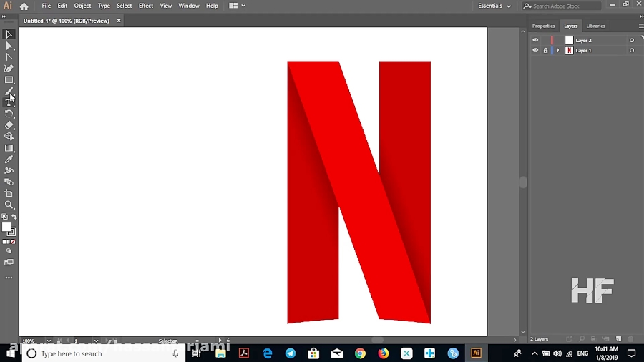Select the Gradient tool

tap(9, 148)
